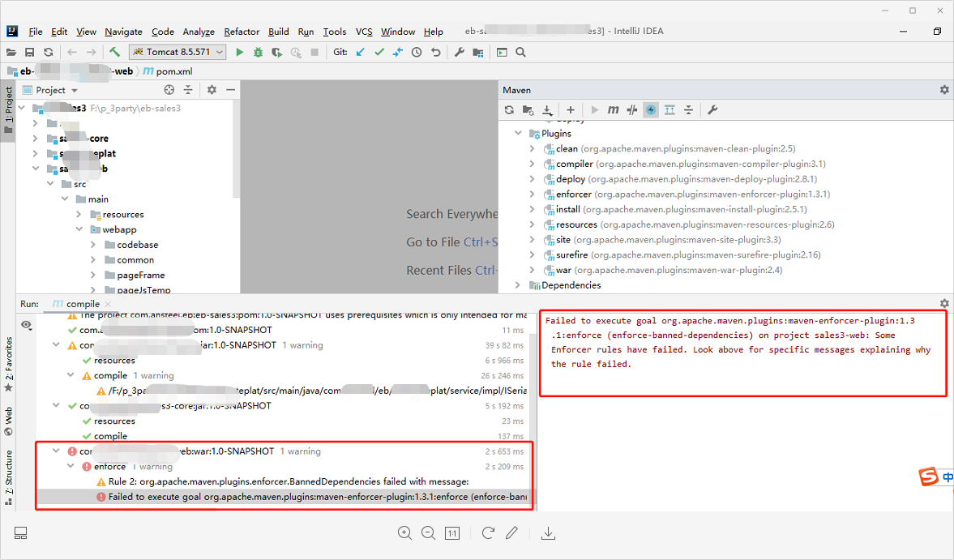The width and height of the screenshot is (954, 560).
Task: Click the image viewer zoom in icon
Action: (404, 533)
